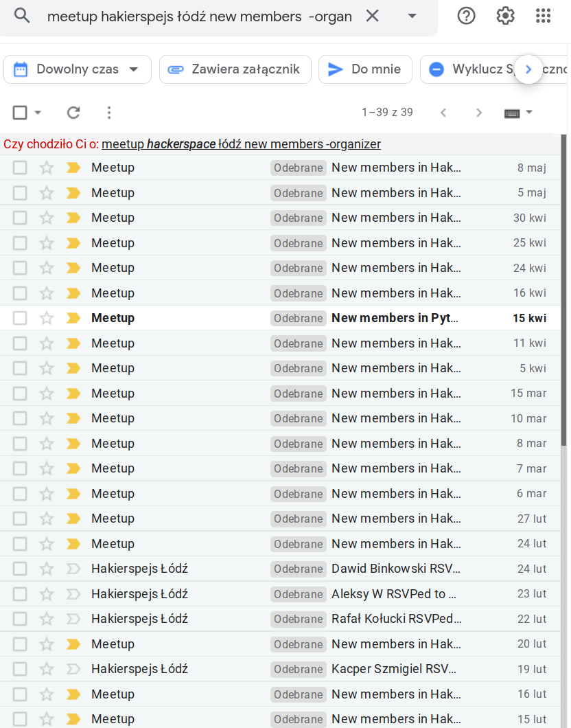Viewport: 571px width, 728px height.
Task: Star the unread 15 kwi Meetup email
Action: [47, 317]
